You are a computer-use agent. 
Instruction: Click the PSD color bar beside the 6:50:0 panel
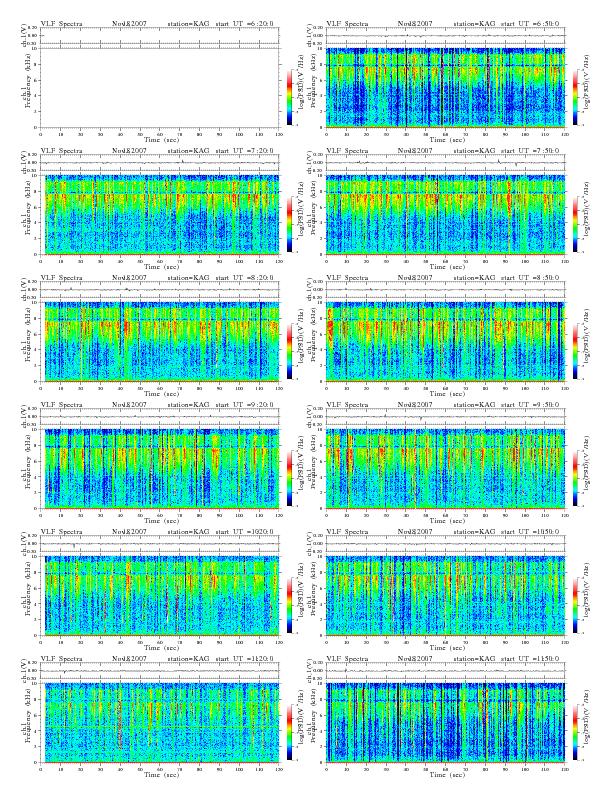575,97
